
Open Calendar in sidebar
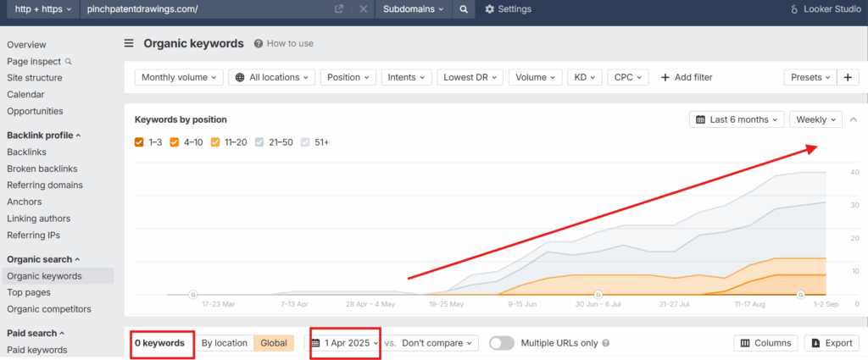coord(25,95)
